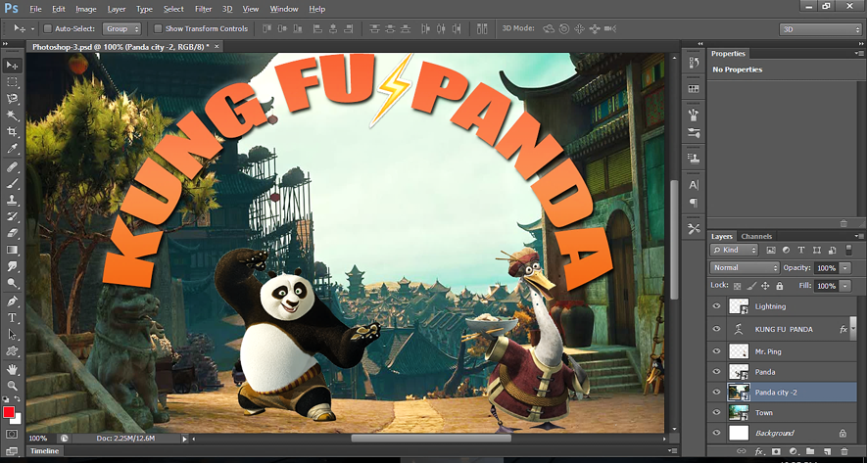Select the Crop tool
This screenshot has width=868, height=464.
(x=12, y=131)
